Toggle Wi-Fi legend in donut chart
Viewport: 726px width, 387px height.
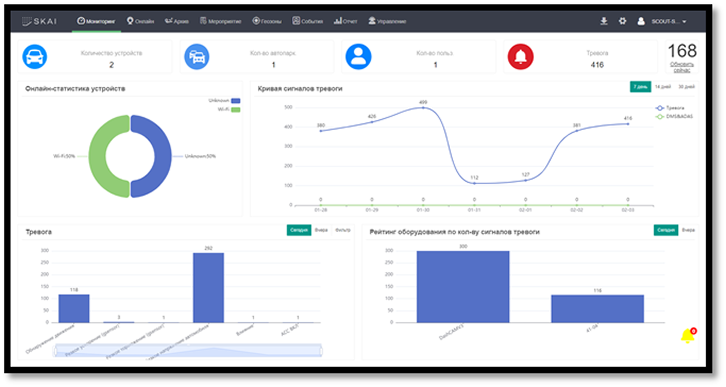click(x=228, y=110)
